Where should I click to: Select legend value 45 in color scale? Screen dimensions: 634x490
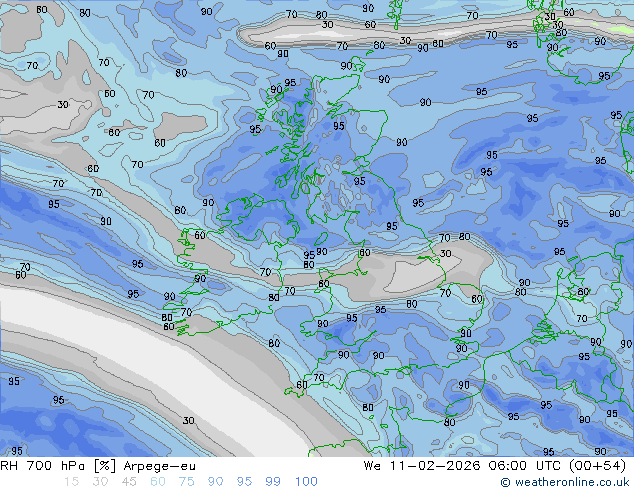pyautogui.click(x=129, y=482)
